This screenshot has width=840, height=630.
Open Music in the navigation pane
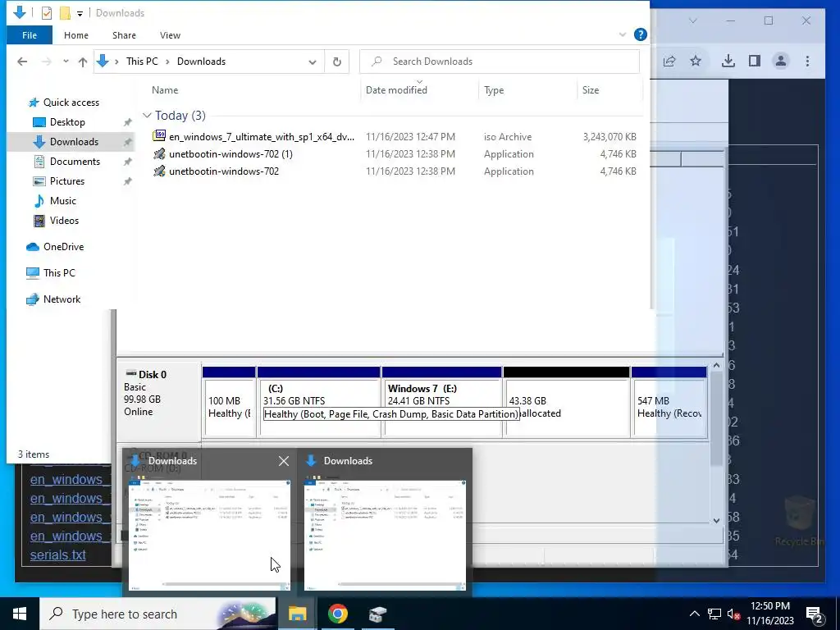[x=62, y=201]
